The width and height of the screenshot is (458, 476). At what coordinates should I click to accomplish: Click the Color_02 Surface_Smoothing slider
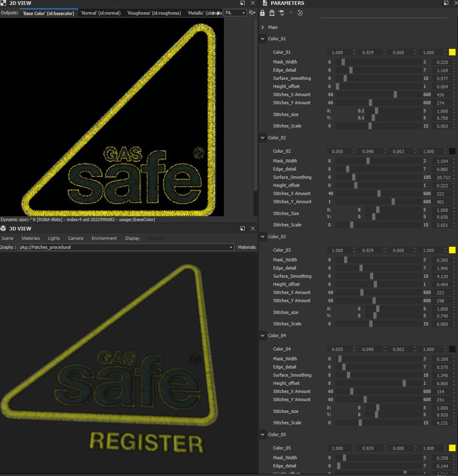pyautogui.click(x=378, y=177)
